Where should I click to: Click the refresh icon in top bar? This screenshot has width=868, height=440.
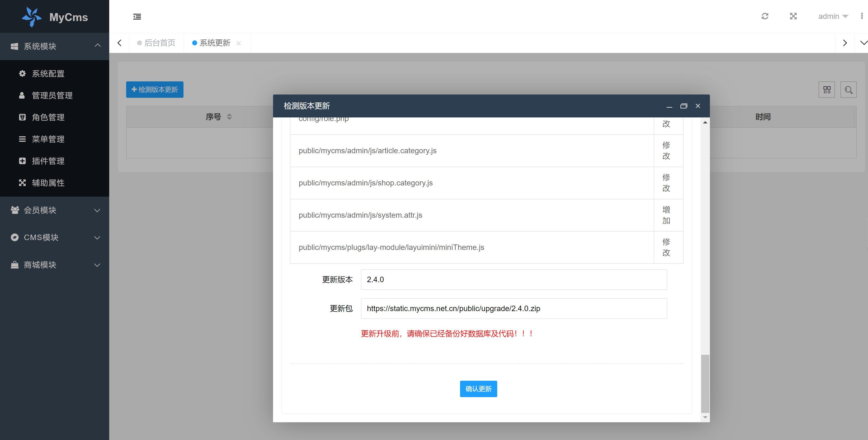(765, 16)
